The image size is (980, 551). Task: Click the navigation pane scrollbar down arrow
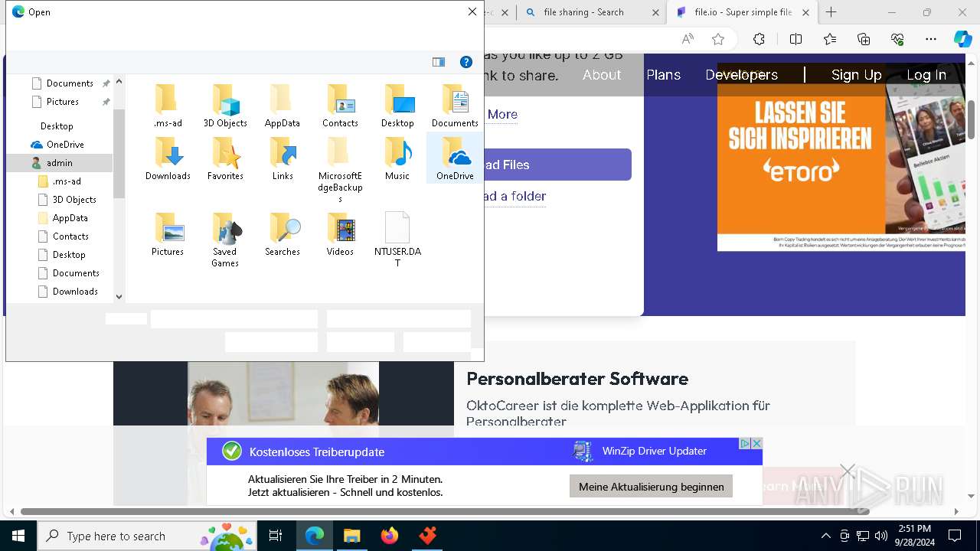pos(119,296)
